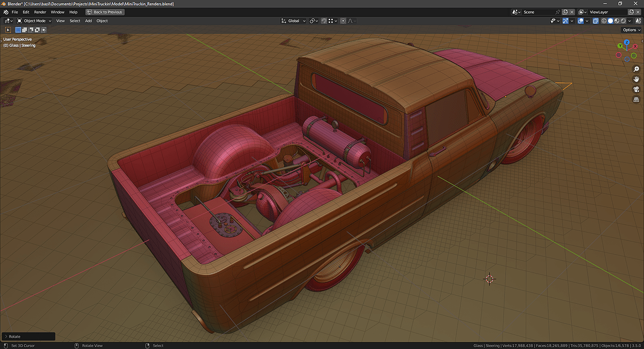The image size is (644, 349).
Task: Click the Back to Previous button
Action: point(105,12)
